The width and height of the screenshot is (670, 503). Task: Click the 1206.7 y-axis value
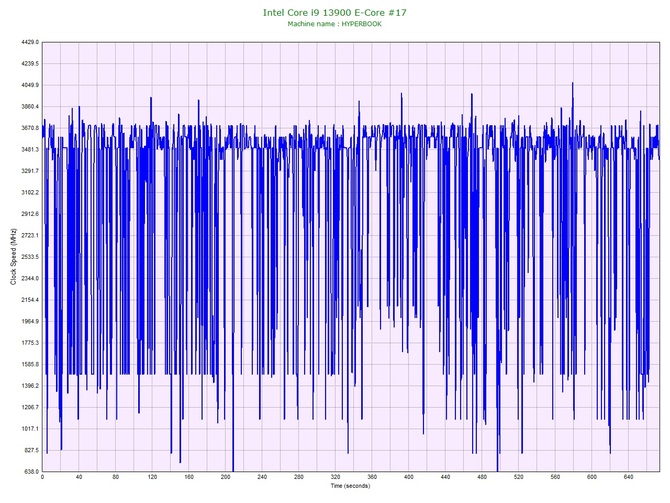pyautogui.click(x=30, y=407)
